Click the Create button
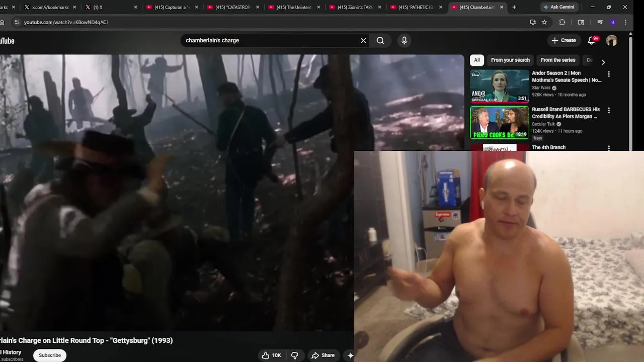 click(x=563, y=40)
